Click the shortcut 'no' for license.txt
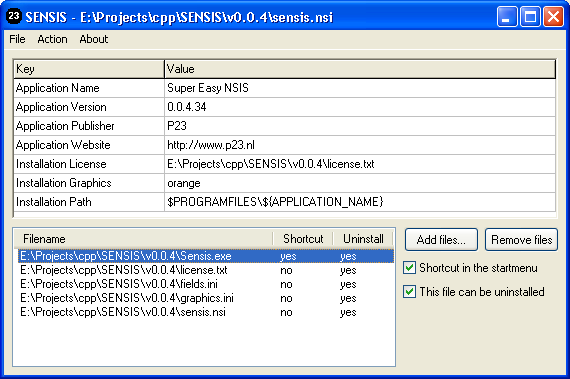 click(286, 270)
